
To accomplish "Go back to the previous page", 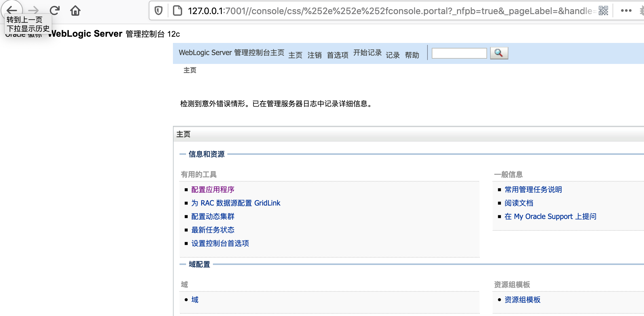I will pos(12,10).
